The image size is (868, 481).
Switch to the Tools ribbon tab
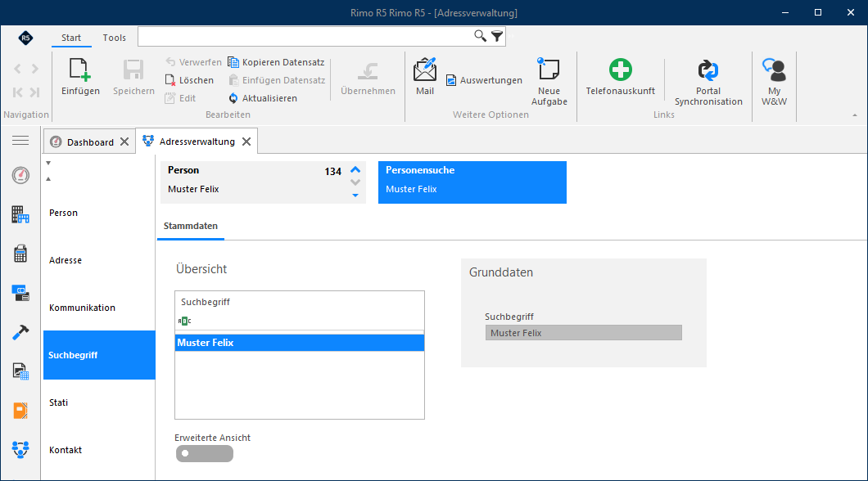pyautogui.click(x=114, y=38)
